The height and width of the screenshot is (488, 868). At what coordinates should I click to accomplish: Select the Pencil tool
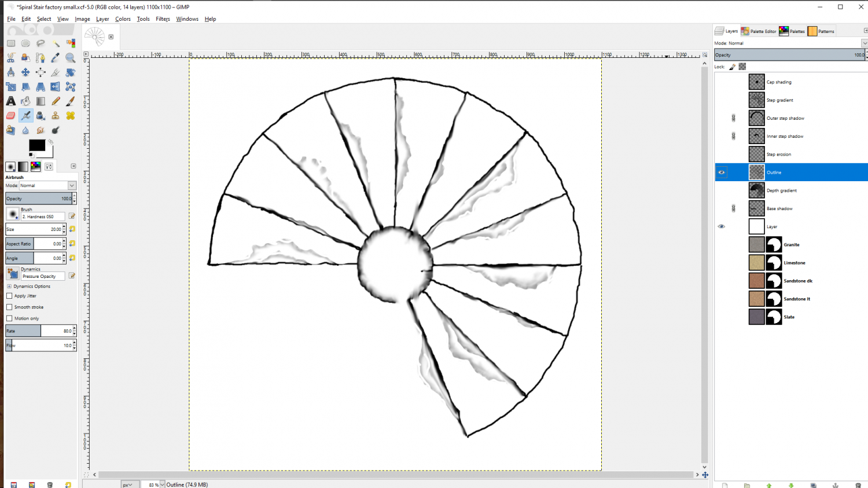click(x=56, y=101)
